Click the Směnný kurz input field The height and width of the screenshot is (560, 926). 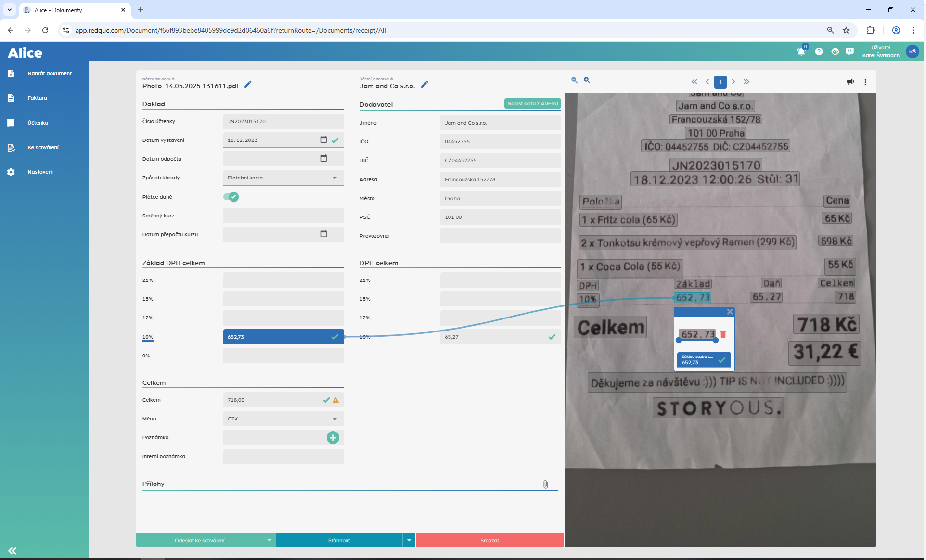point(283,216)
